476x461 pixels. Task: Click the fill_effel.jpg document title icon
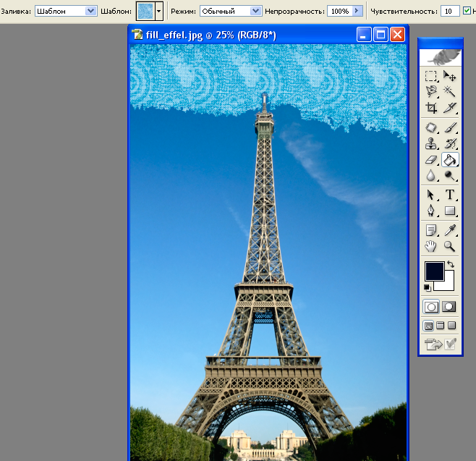[x=137, y=35]
